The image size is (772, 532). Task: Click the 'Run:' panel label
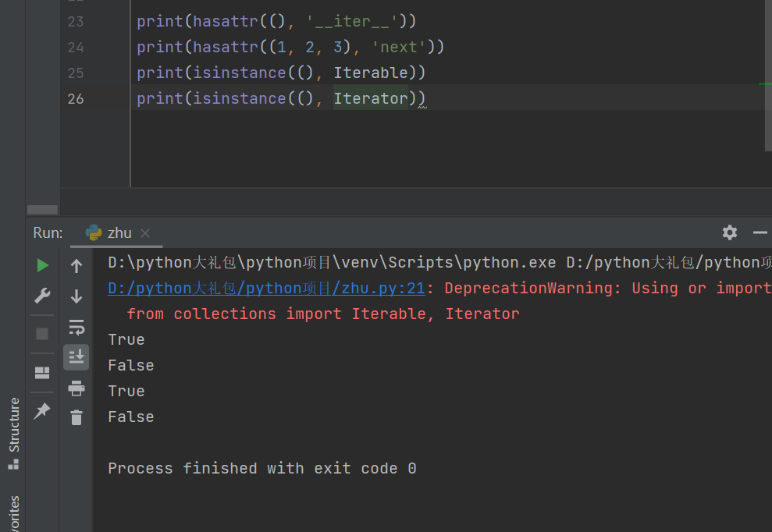click(48, 232)
